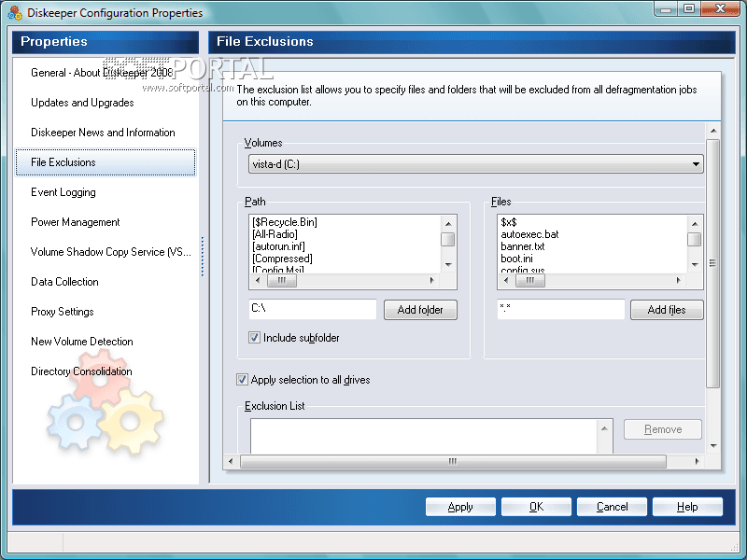The height and width of the screenshot is (560, 747).
Task: Click the main panel horizontal scrollbar thumb
Action: pyautogui.click(x=453, y=461)
